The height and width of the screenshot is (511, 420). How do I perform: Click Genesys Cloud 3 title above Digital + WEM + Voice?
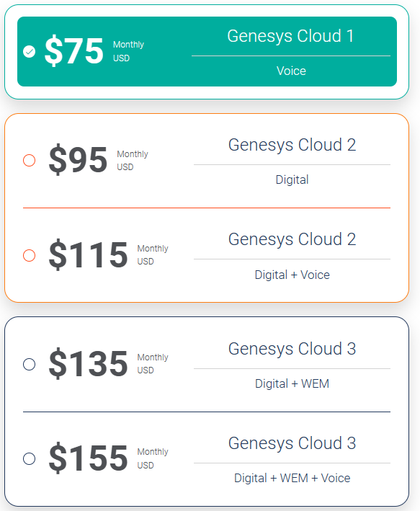[292, 443]
